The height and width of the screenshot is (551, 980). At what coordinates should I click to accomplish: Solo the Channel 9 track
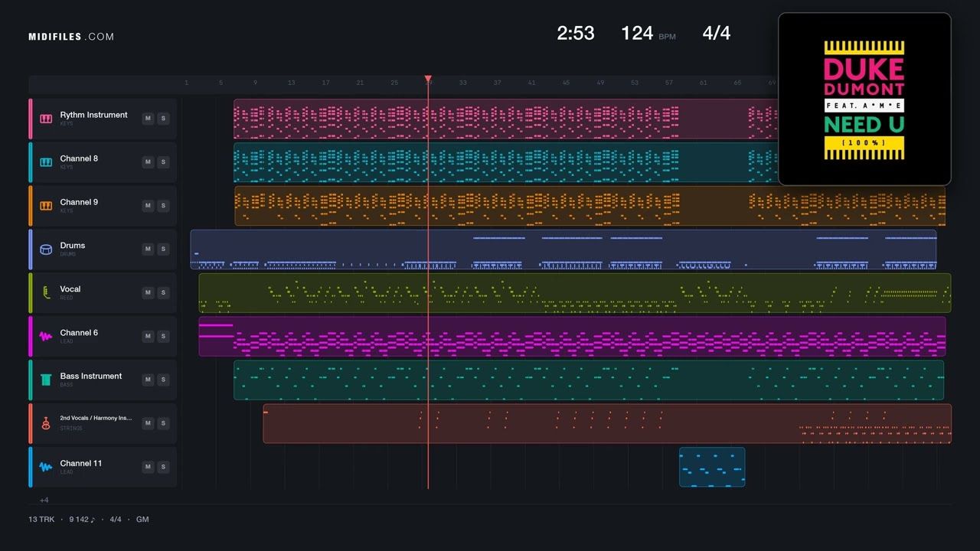coord(163,206)
